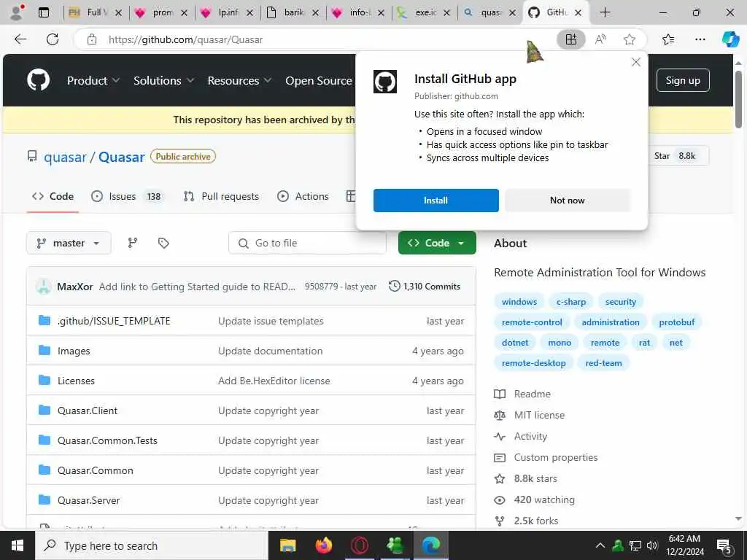747x560 pixels.
Task: Click the c-sharp topic tag
Action: (x=570, y=301)
